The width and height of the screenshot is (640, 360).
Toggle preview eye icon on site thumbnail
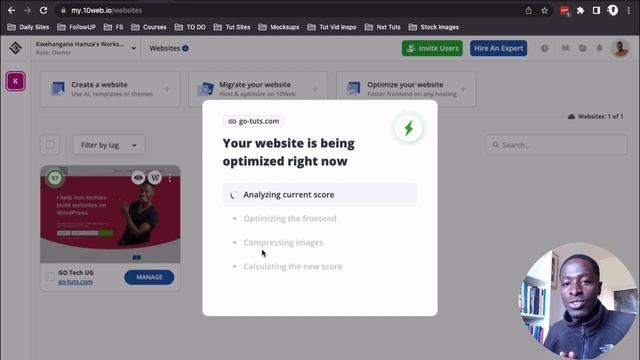[x=138, y=178]
